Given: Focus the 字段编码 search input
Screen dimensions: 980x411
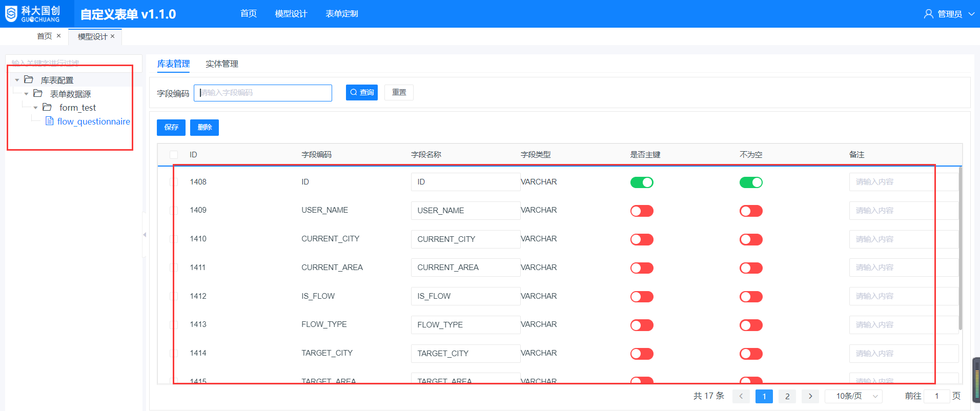Looking at the screenshot, I should tap(263, 93).
